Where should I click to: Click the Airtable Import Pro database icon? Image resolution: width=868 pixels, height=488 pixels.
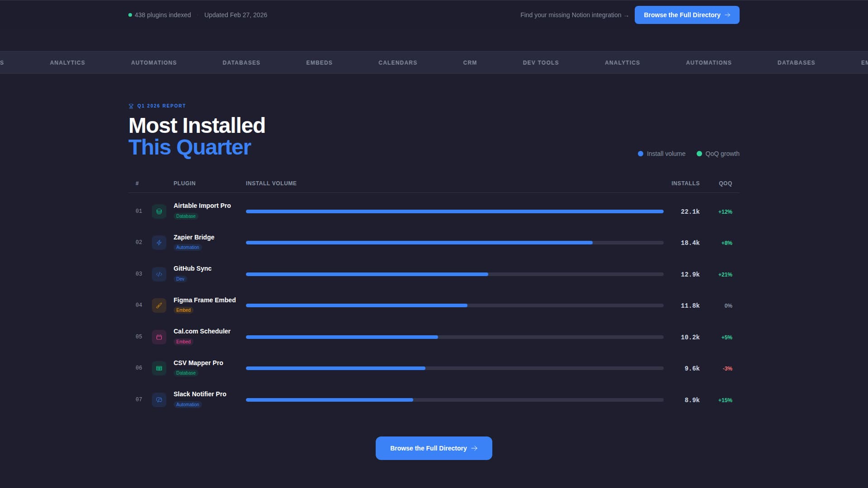point(159,211)
